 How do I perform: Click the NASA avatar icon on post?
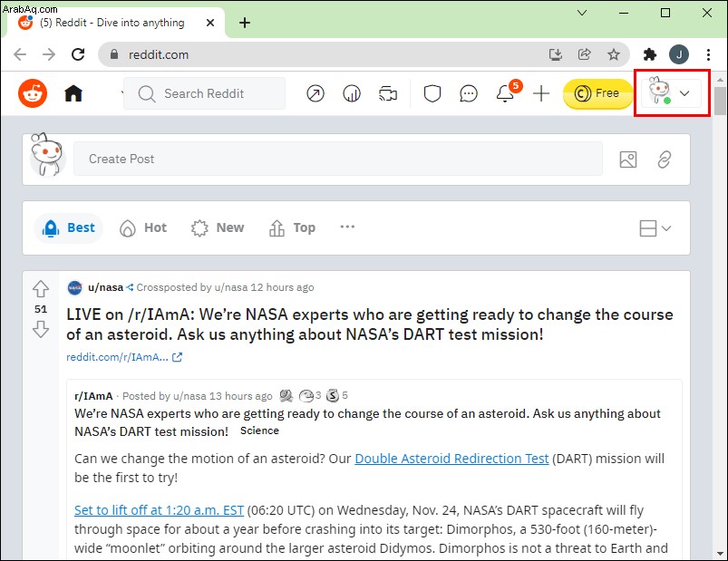pyautogui.click(x=74, y=287)
